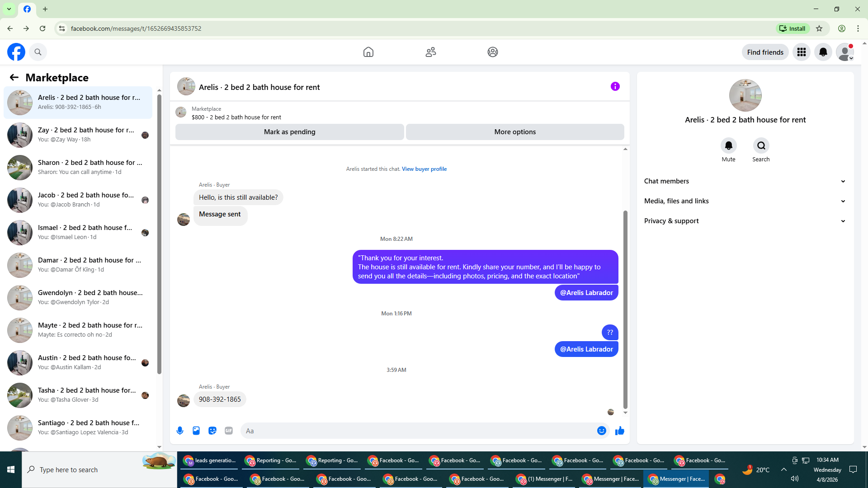Open the emoji picker in message box

pos(601,431)
